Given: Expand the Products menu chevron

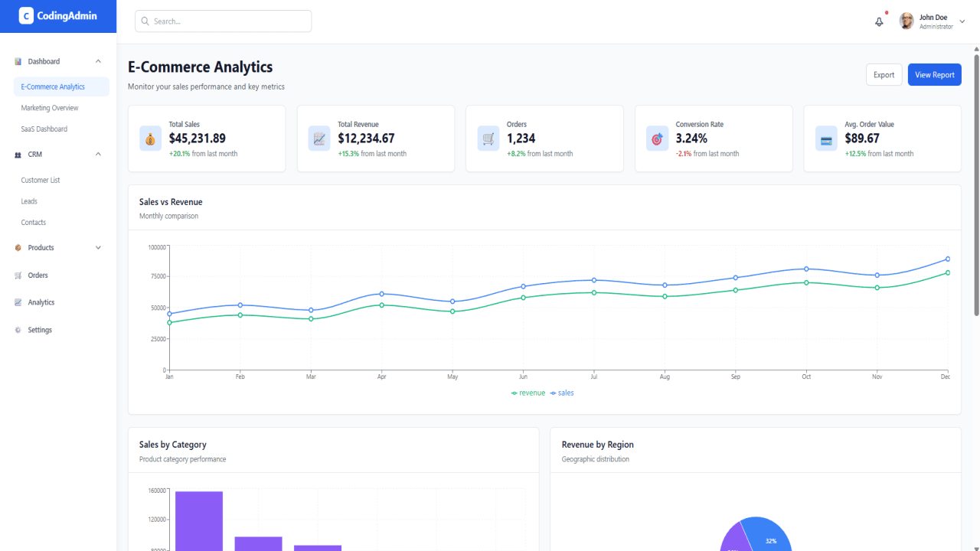Looking at the screenshot, I should tap(98, 248).
